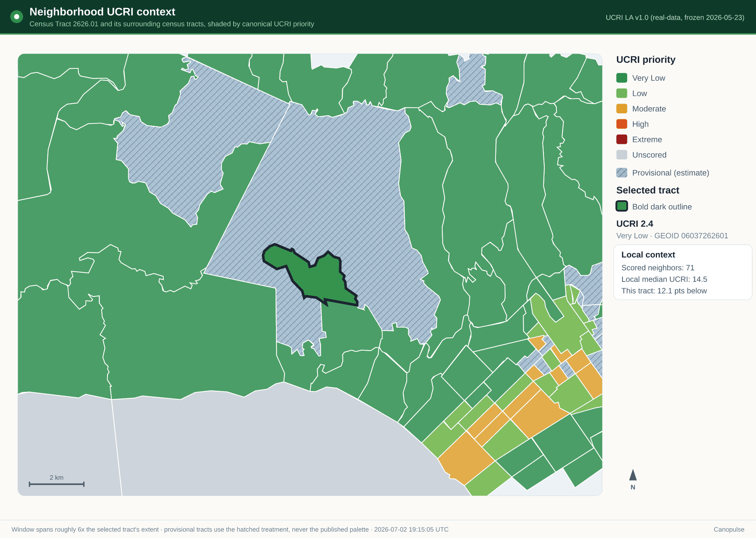This screenshot has width=756, height=538.
Task: Click the 'Very Low' legend label
Action: tap(649, 78)
